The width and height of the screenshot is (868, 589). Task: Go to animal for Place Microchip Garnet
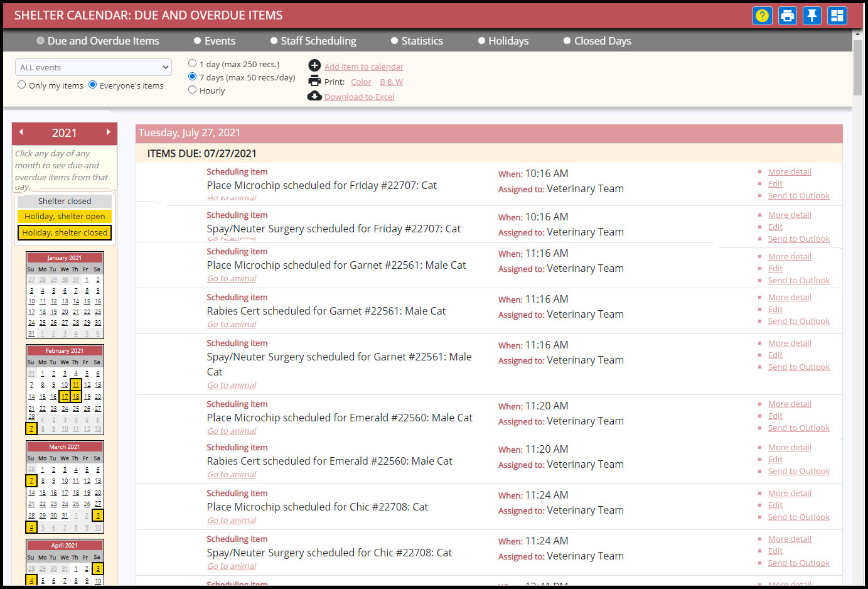click(x=232, y=278)
